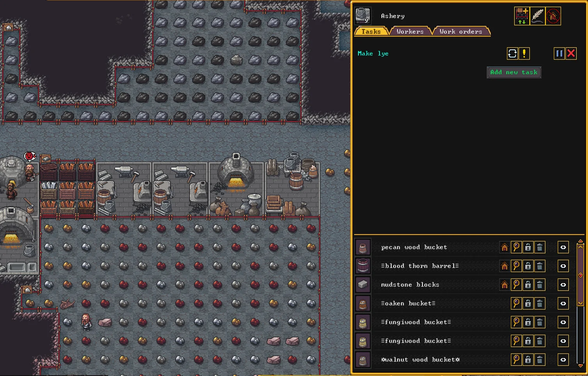Forbid the blood thorn barrel with lock
The height and width of the screenshot is (376, 588).
(528, 266)
